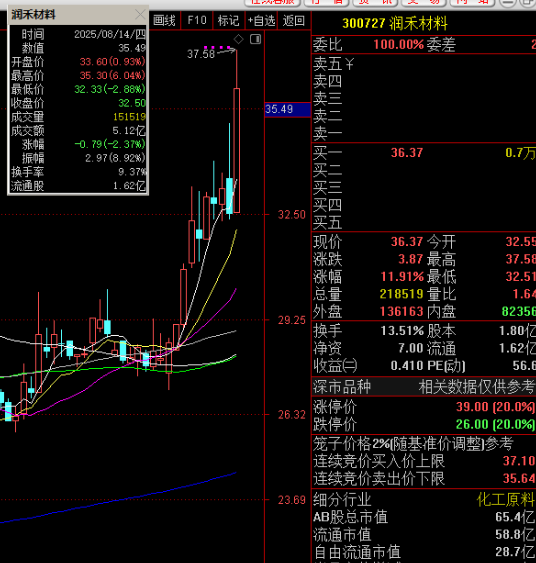Click the 37.58 high price marker
536x563 pixels.
(x=201, y=54)
